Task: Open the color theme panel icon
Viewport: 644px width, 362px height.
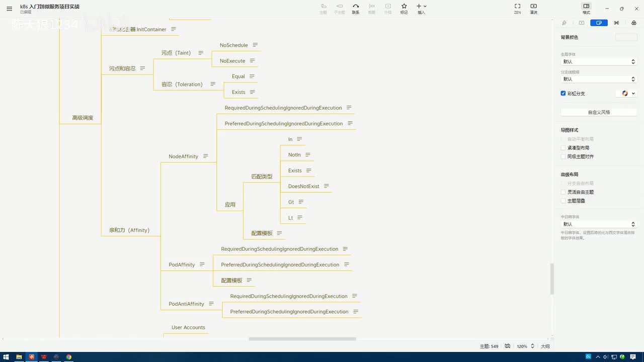Action: coord(633,23)
